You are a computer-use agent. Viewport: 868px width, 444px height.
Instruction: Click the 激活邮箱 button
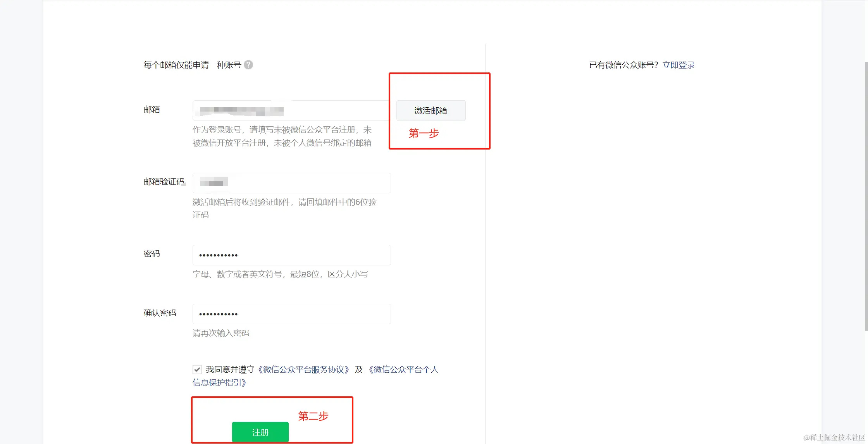point(431,110)
